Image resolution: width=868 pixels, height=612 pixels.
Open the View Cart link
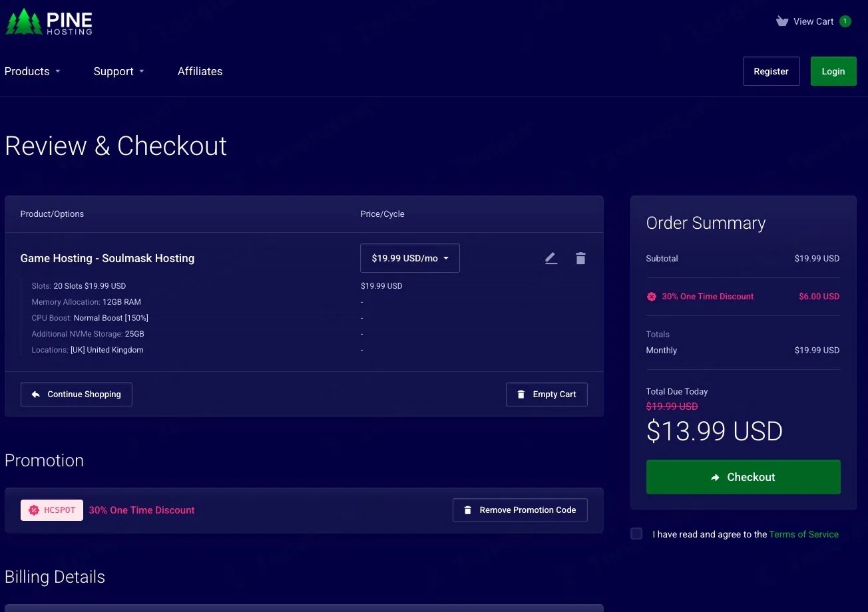tap(813, 21)
